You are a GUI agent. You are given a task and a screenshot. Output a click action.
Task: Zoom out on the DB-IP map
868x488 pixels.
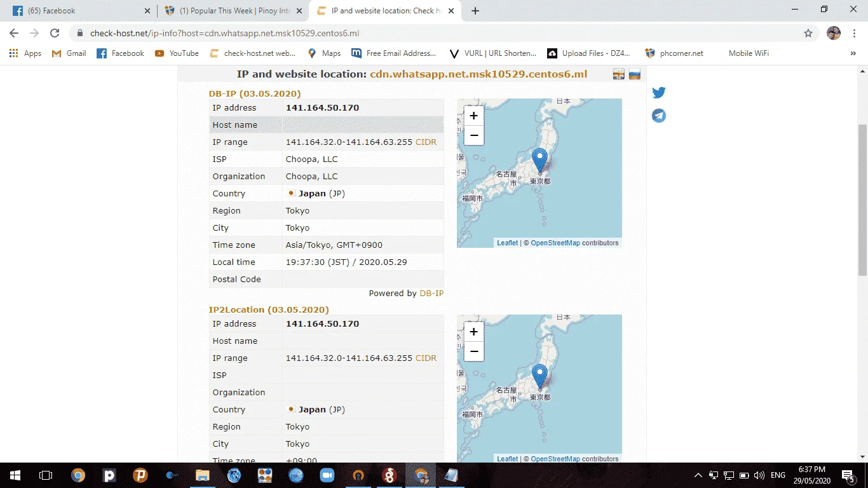pyautogui.click(x=473, y=135)
